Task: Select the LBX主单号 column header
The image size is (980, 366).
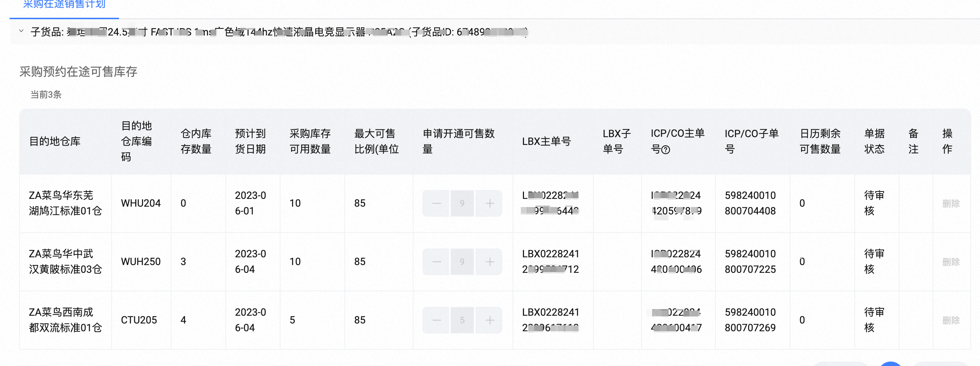Action: pos(546,142)
